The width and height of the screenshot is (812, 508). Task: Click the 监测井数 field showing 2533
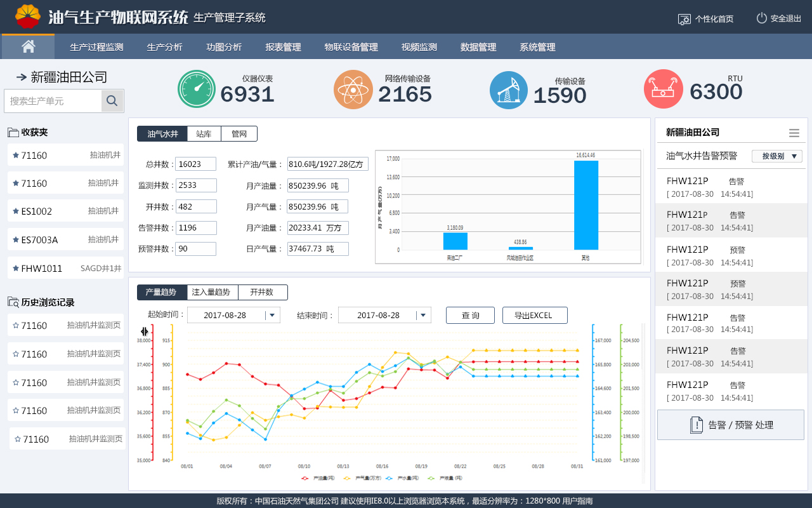pos(196,185)
